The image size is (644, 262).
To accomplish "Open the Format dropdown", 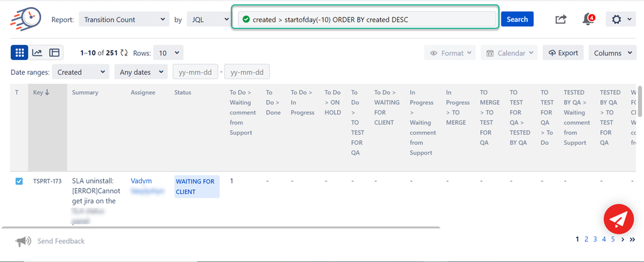I will (450, 53).
